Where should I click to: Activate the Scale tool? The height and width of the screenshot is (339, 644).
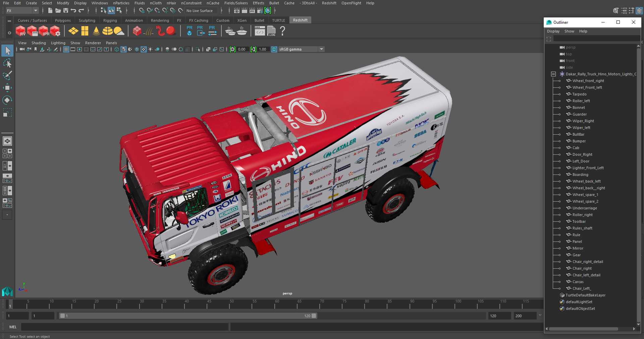pos(7,112)
